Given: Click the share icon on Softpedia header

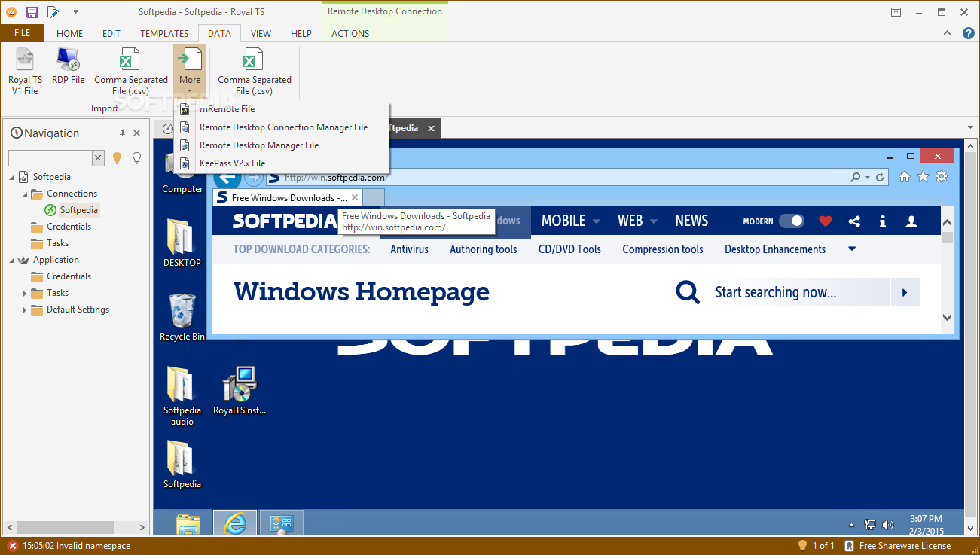Looking at the screenshot, I should point(854,221).
